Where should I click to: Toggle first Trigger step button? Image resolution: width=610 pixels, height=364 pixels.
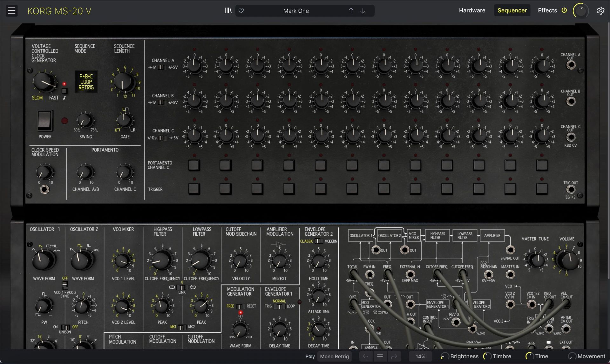(x=194, y=189)
